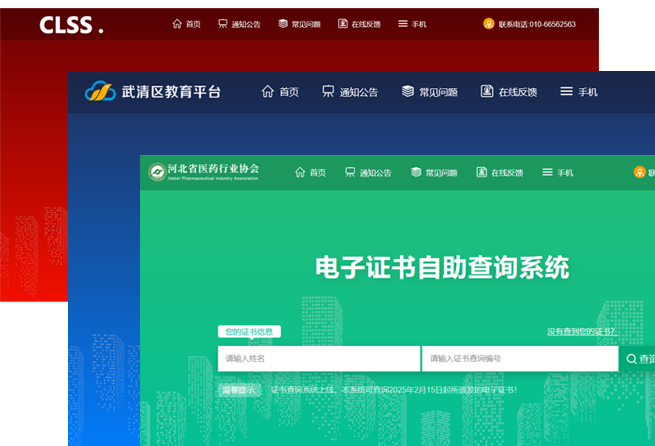The height and width of the screenshot is (446, 655).
Task: Click the 常见问题 stack icon in the blue header
Action: [x=408, y=92]
